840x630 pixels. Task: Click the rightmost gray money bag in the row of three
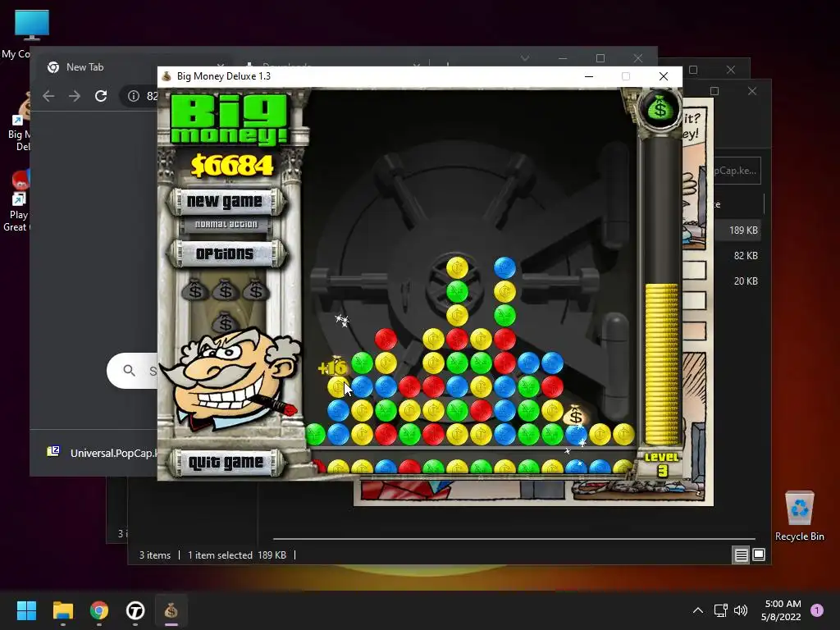256,290
